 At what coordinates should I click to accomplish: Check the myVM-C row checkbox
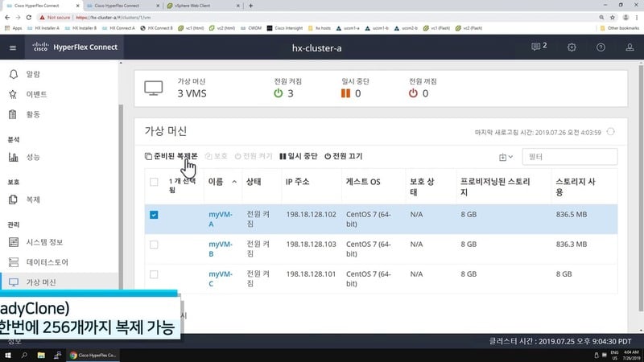click(x=154, y=274)
